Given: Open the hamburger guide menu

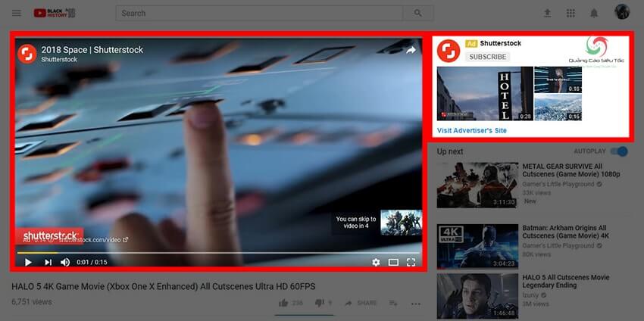Looking at the screenshot, I should click(x=17, y=13).
